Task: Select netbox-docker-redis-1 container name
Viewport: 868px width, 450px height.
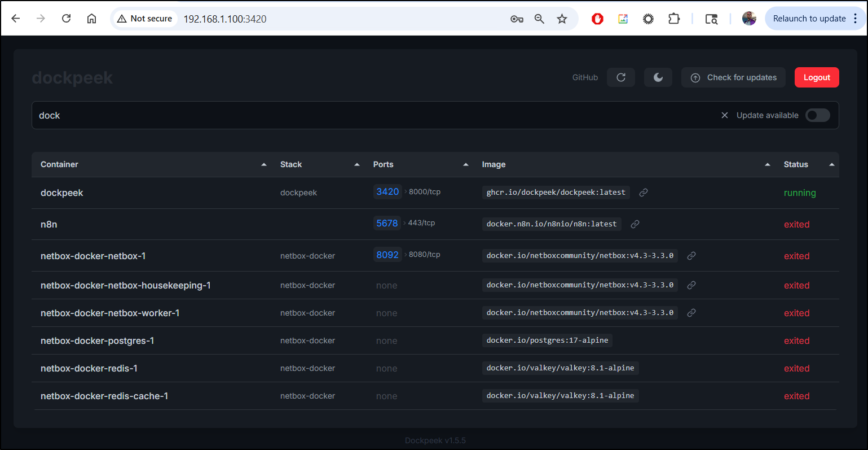Action: (x=89, y=368)
